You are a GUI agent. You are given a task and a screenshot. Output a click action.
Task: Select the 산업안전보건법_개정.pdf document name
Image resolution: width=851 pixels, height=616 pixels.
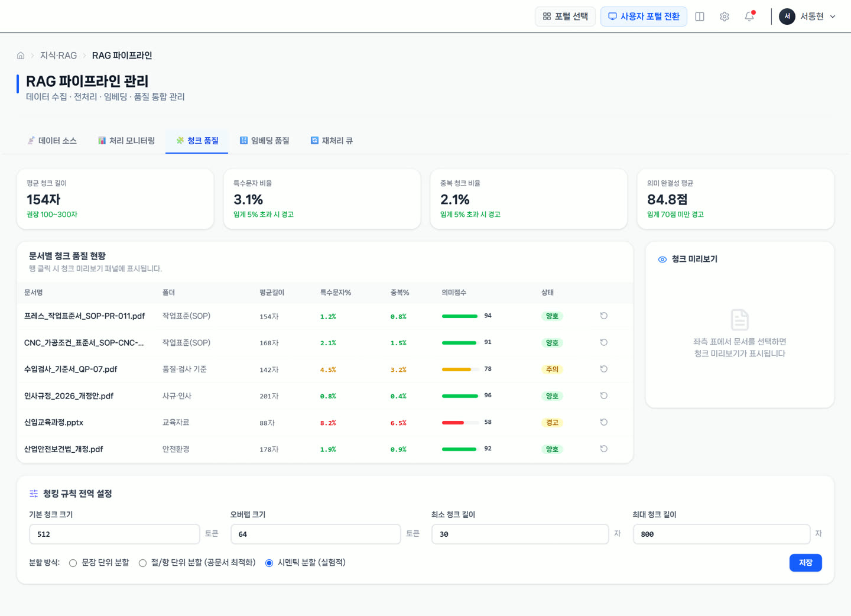point(63,449)
